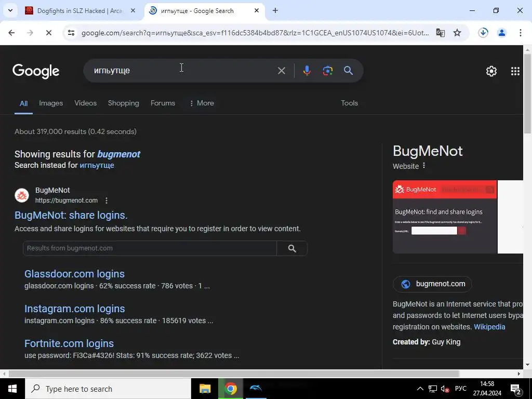
Task: Focus the Results from bugmenot.com field
Action: [150, 248]
